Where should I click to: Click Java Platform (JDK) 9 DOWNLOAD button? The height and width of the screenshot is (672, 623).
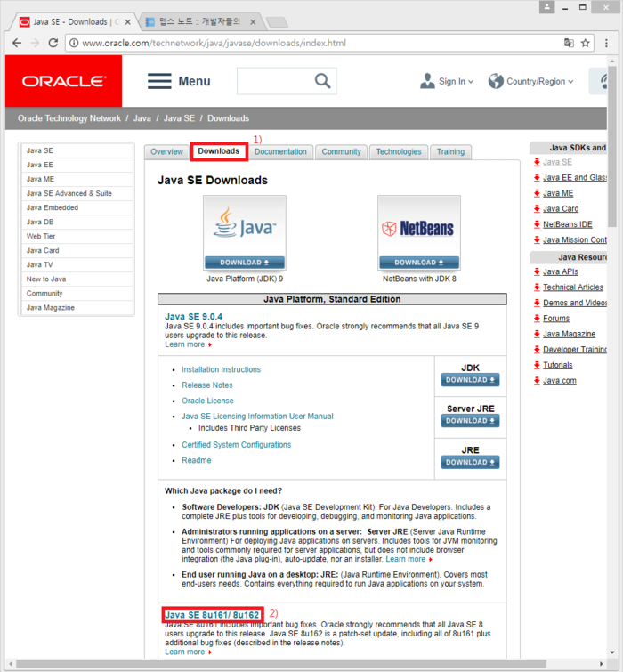point(244,263)
